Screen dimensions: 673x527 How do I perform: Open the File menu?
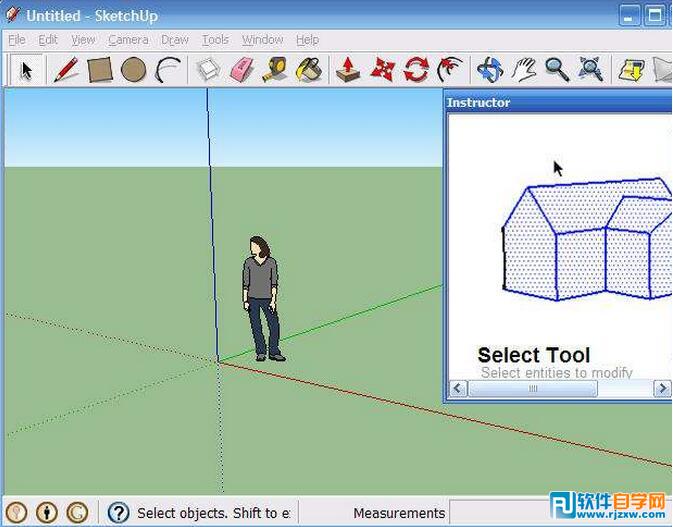[17, 40]
